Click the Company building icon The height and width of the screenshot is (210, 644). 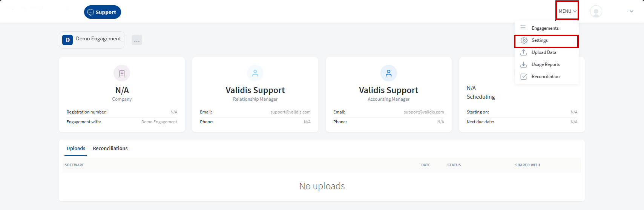point(122,73)
